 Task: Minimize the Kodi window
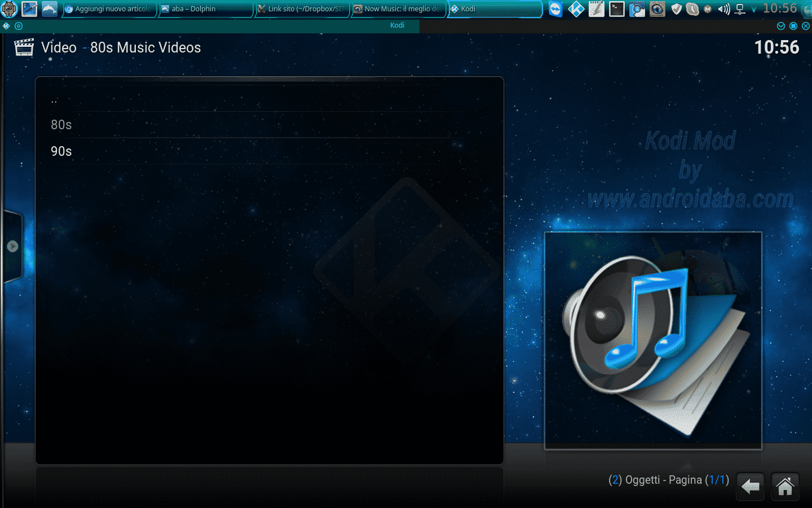781,26
